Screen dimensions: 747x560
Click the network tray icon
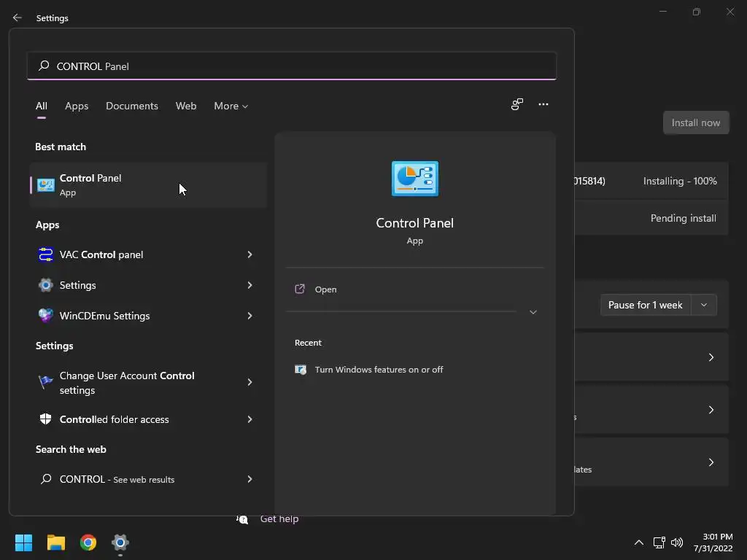659,542
